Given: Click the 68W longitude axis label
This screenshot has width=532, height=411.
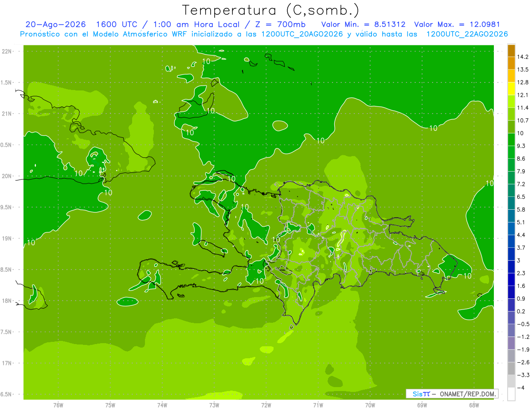Looking at the screenshot, I should pos(474,405).
